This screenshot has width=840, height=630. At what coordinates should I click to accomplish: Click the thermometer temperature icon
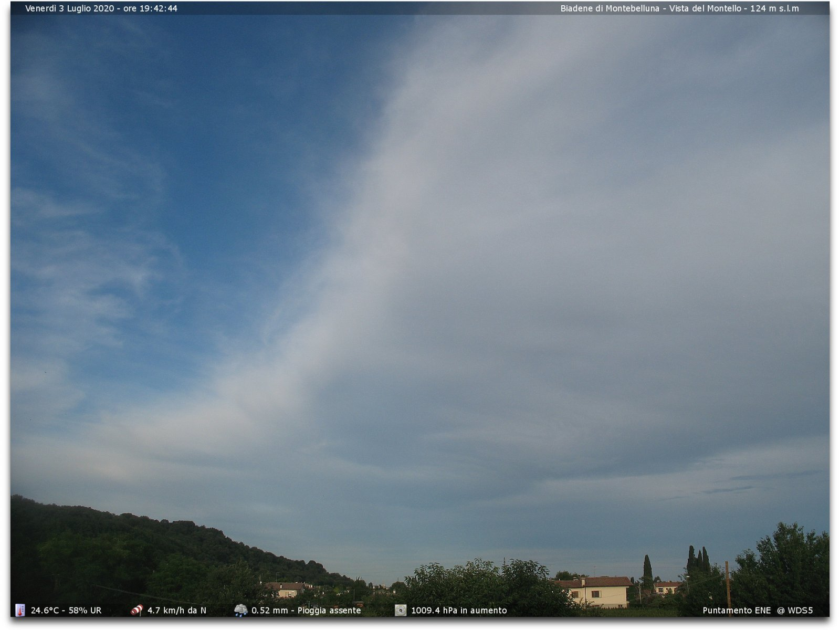click(20, 610)
